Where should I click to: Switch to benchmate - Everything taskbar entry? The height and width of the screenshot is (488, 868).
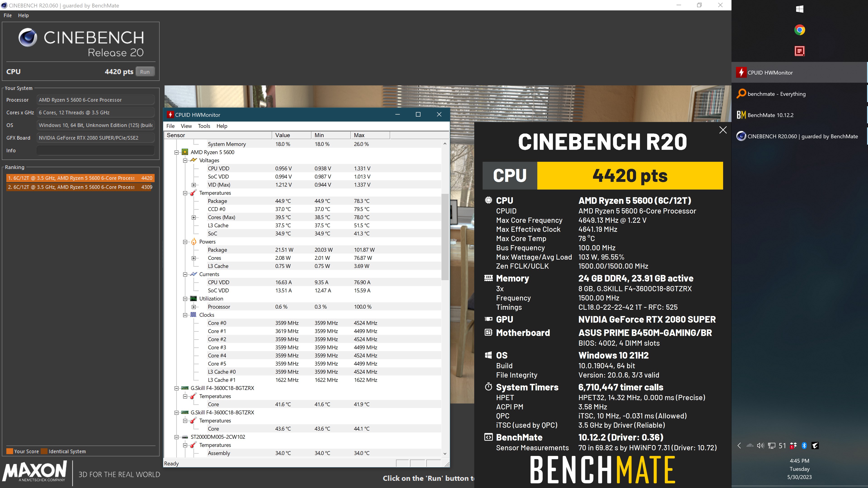pos(799,94)
